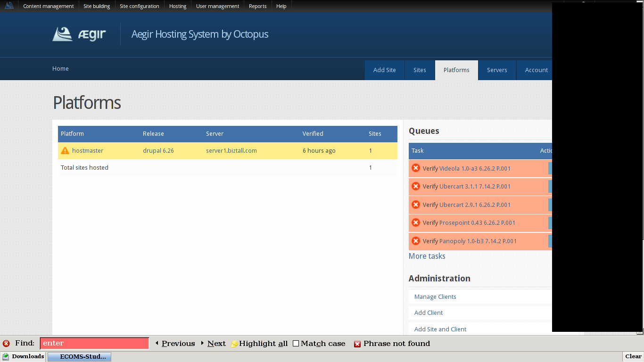Click error icon for Verify Prosepoint task

click(416, 222)
